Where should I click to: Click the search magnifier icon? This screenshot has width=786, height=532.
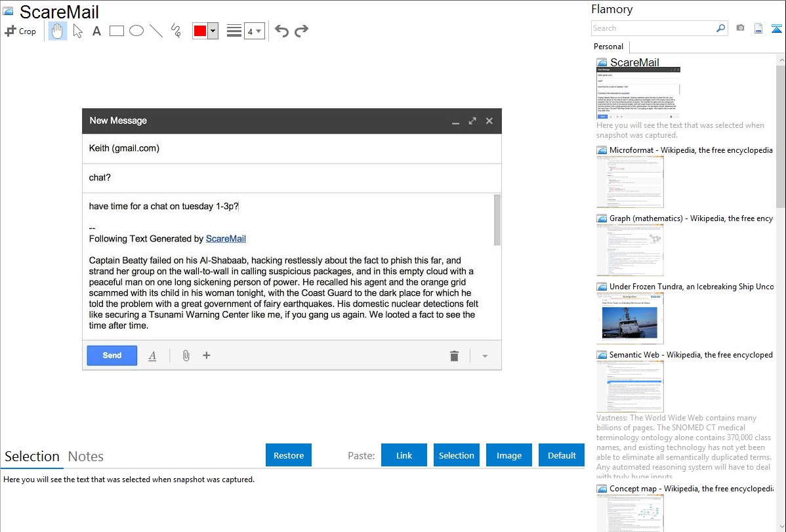(721, 28)
